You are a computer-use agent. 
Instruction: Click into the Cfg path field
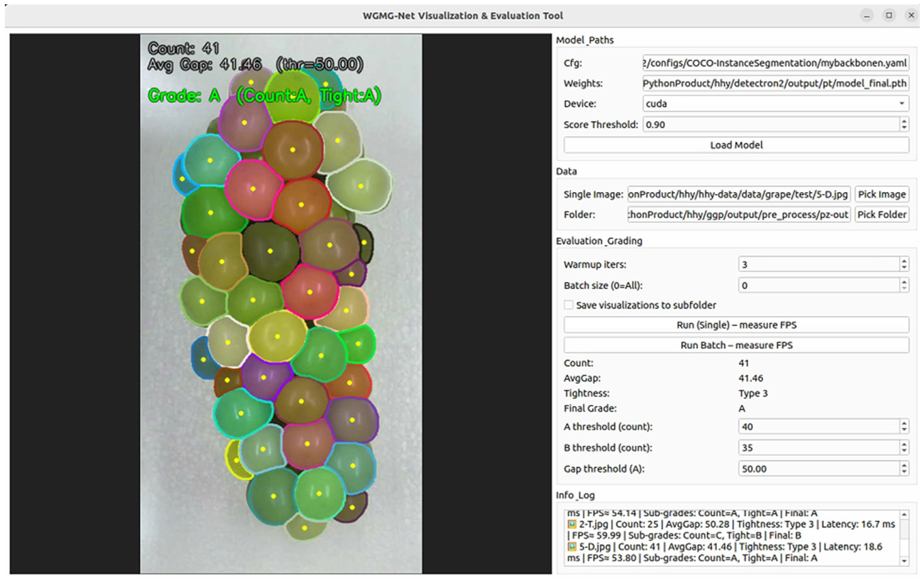(x=775, y=63)
